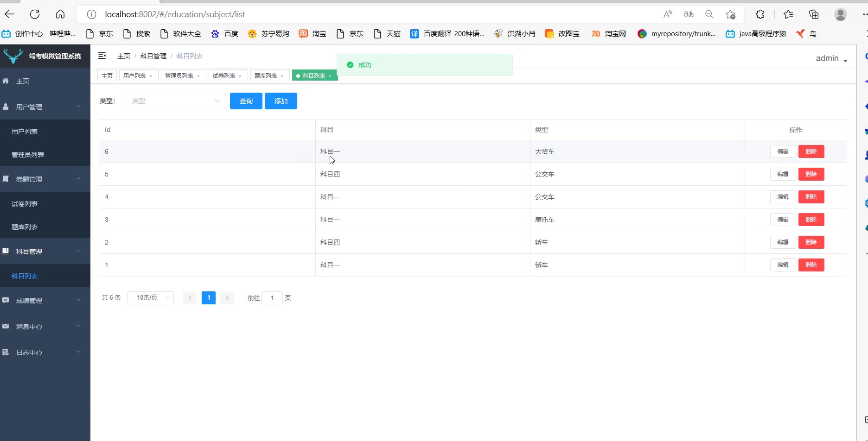Close the 题库列表 tab
868x441 pixels.
(282, 76)
